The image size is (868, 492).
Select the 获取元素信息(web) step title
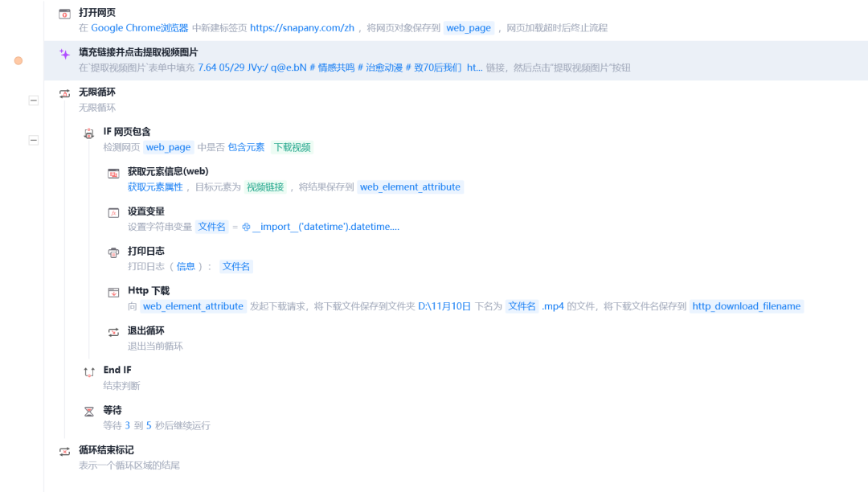tap(168, 171)
